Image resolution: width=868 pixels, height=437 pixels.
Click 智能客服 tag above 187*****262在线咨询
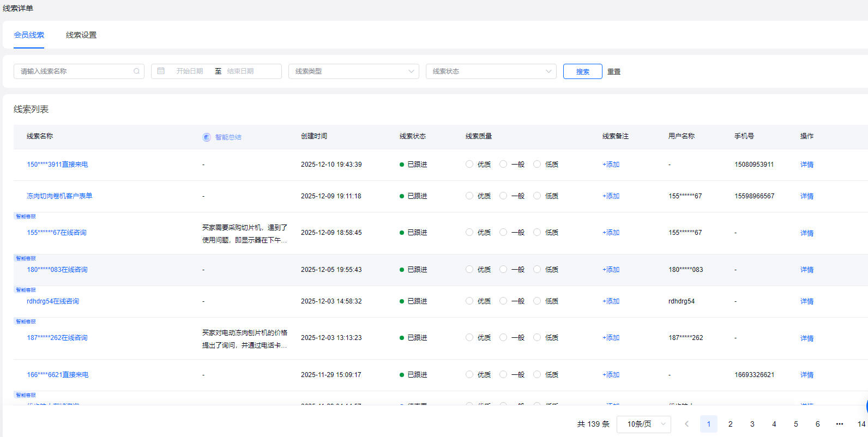(26, 321)
